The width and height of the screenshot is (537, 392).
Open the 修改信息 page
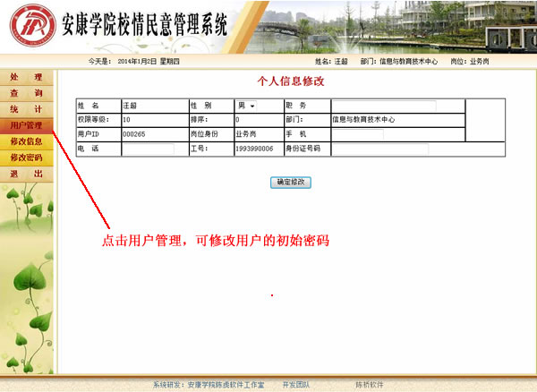26,141
